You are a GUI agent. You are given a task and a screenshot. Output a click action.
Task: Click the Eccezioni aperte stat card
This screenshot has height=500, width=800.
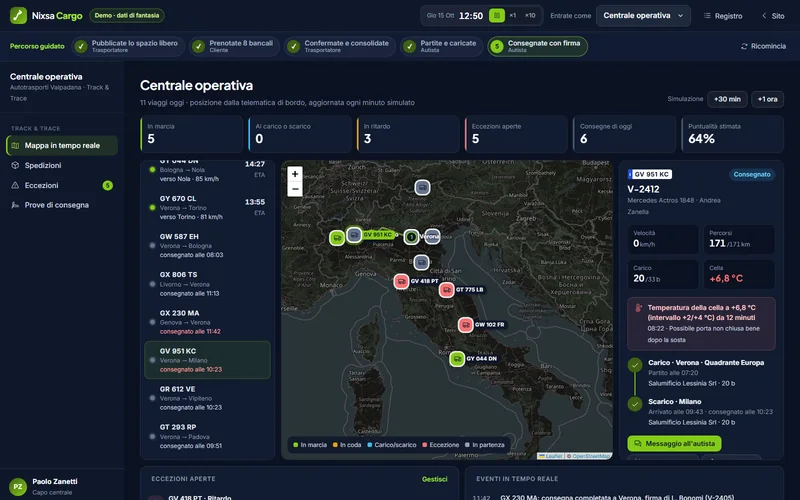[x=516, y=134]
